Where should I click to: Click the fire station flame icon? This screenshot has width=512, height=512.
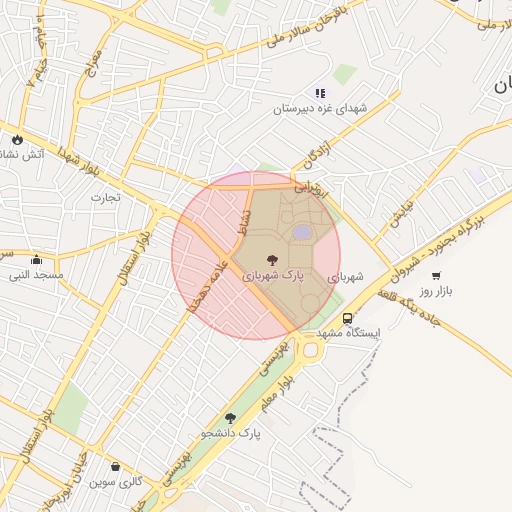coord(17,140)
